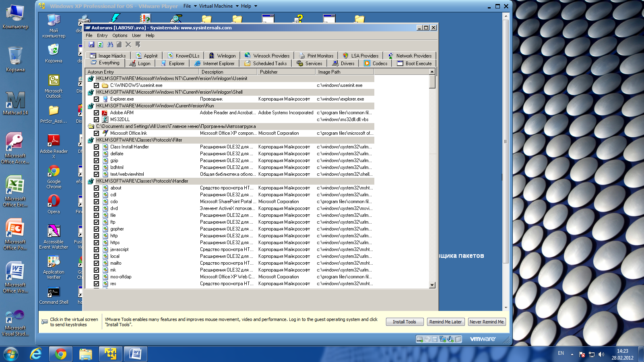This screenshot has width=644, height=362.
Task: Open Chrome from the host taskbar
Action: coord(61,354)
